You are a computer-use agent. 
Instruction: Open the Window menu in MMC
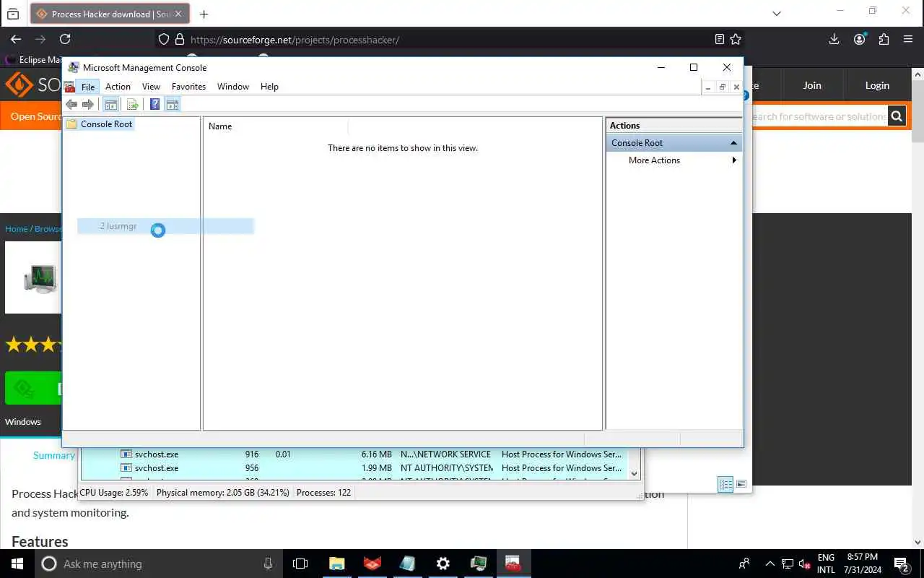pyautogui.click(x=233, y=87)
